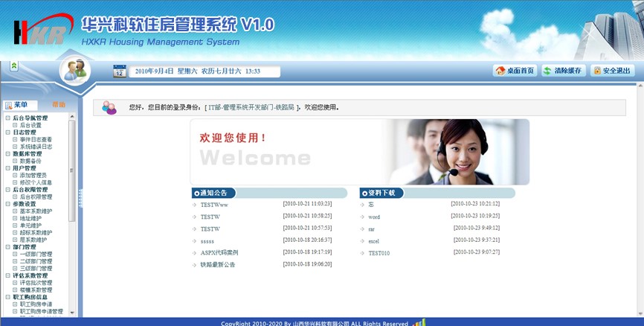Switch to the 帮助 tab

pyautogui.click(x=59, y=105)
